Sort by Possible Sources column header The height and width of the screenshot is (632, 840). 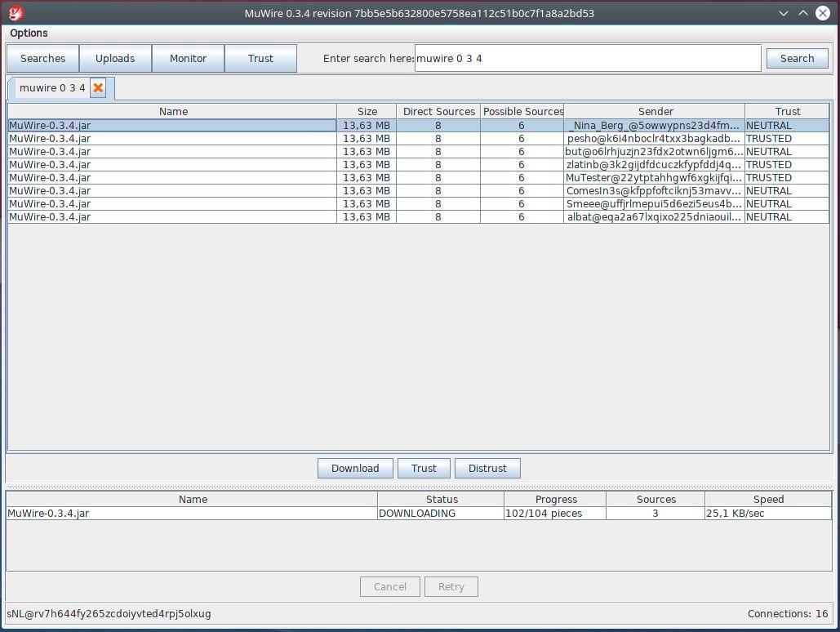[522, 112]
